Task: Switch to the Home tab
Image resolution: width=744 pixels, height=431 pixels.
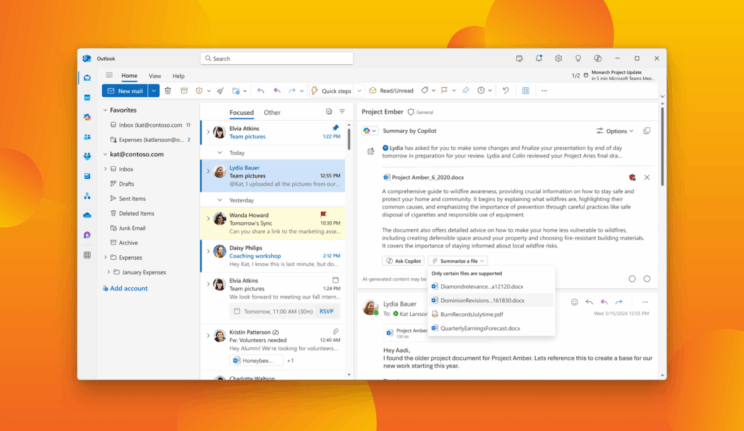Action: [x=129, y=75]
